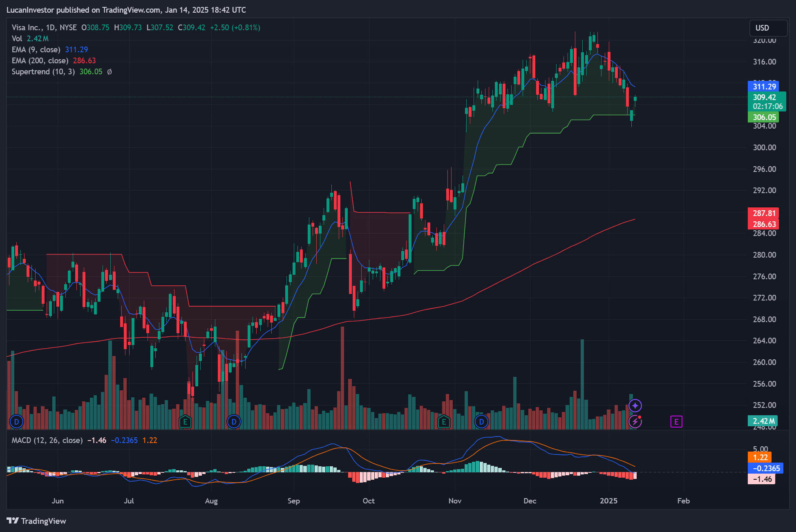This screenshot has width=796, height=532.
Task: Click the Jul label on time axis
Action: [129, 501]
